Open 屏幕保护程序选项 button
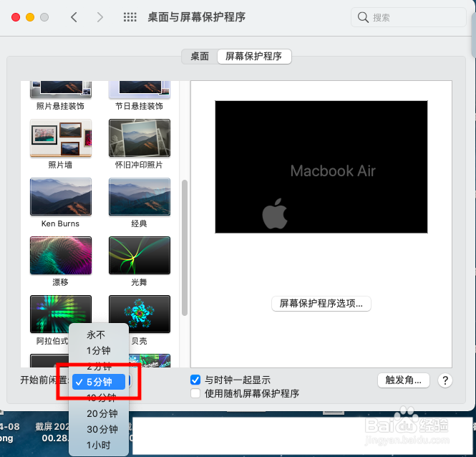 [321, 304]
